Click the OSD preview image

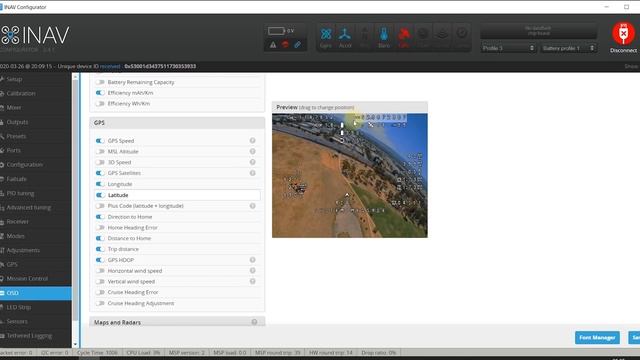click(x=350, y=176)
